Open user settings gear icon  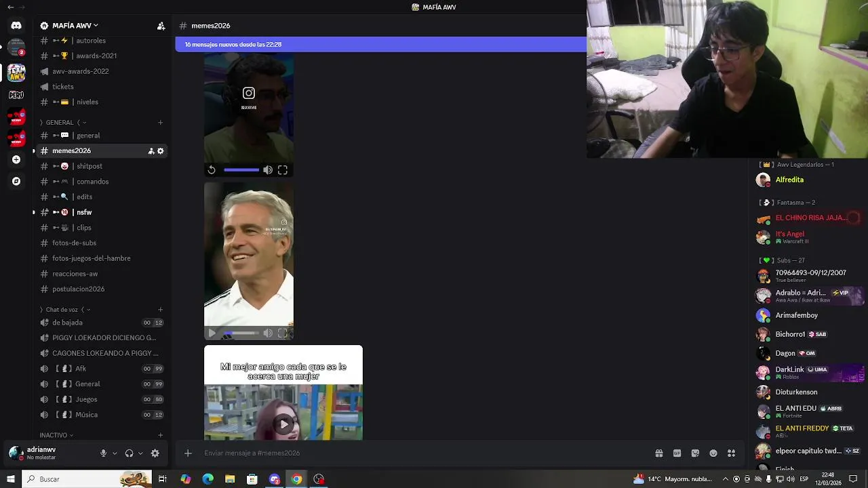155,453
